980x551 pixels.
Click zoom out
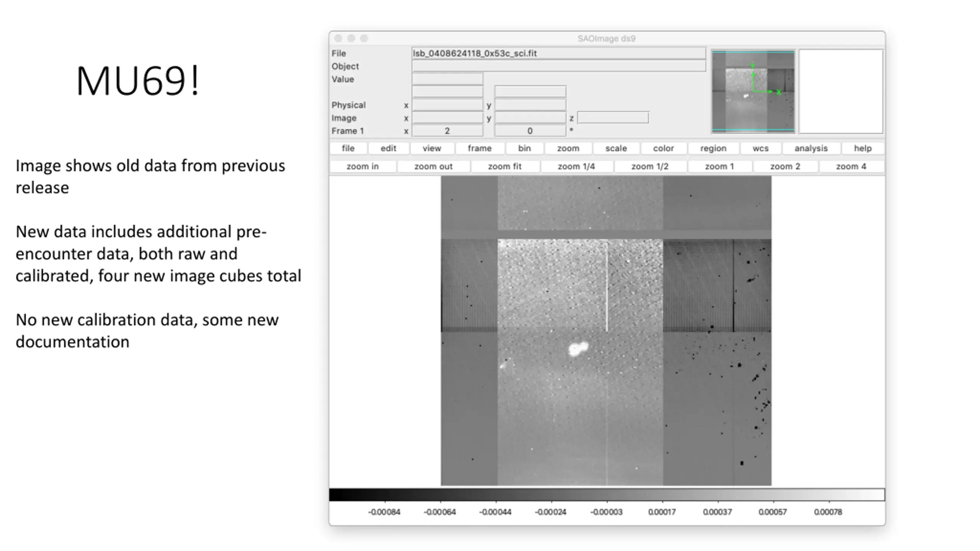point(433,166)
